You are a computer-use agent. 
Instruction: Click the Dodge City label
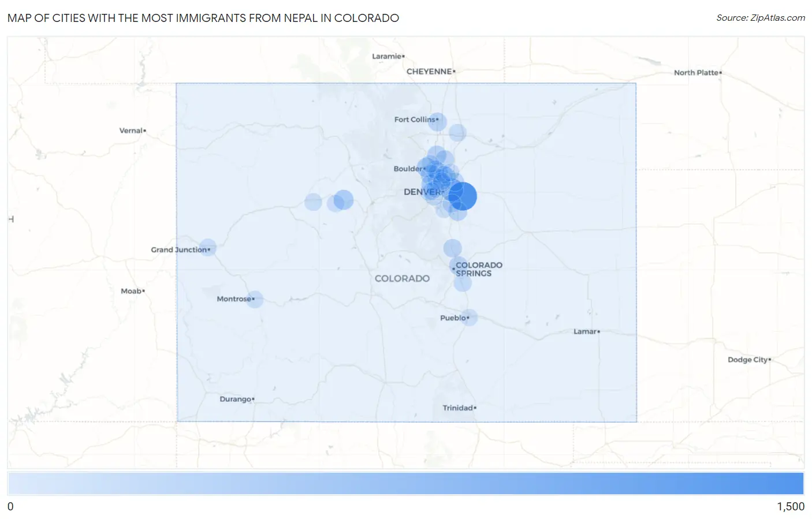[749, 360]
